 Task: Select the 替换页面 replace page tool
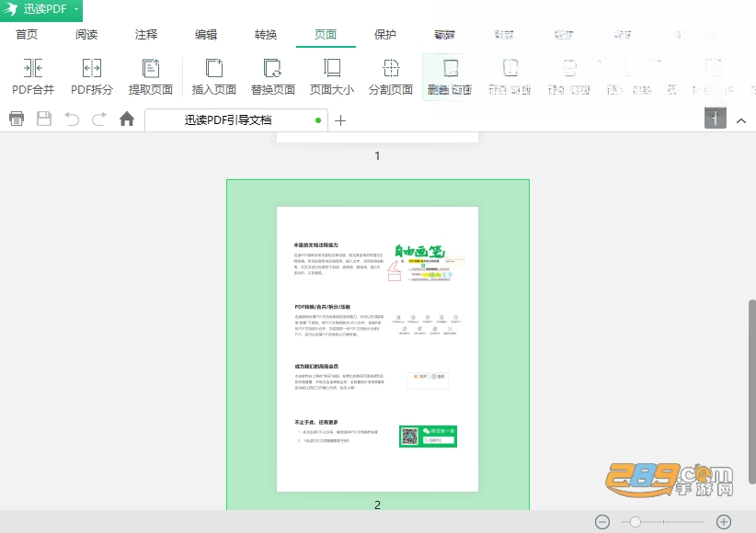[273, 76]
